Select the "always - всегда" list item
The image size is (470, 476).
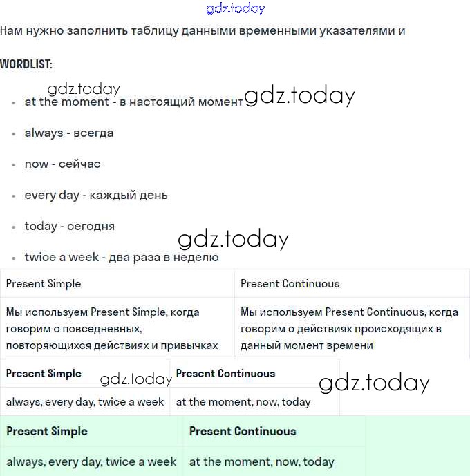click(68, 133)
